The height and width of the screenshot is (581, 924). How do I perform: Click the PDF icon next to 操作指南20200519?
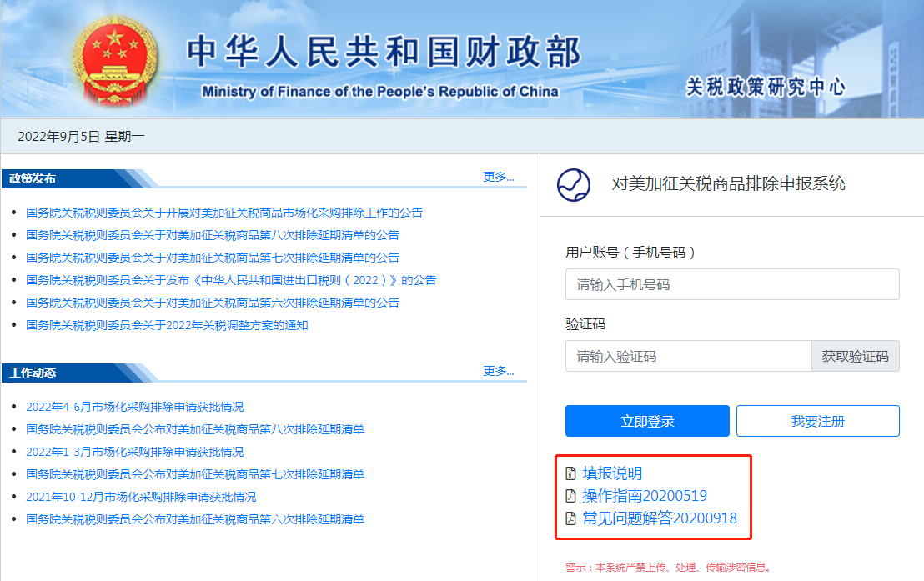click(x=570, y=495)
